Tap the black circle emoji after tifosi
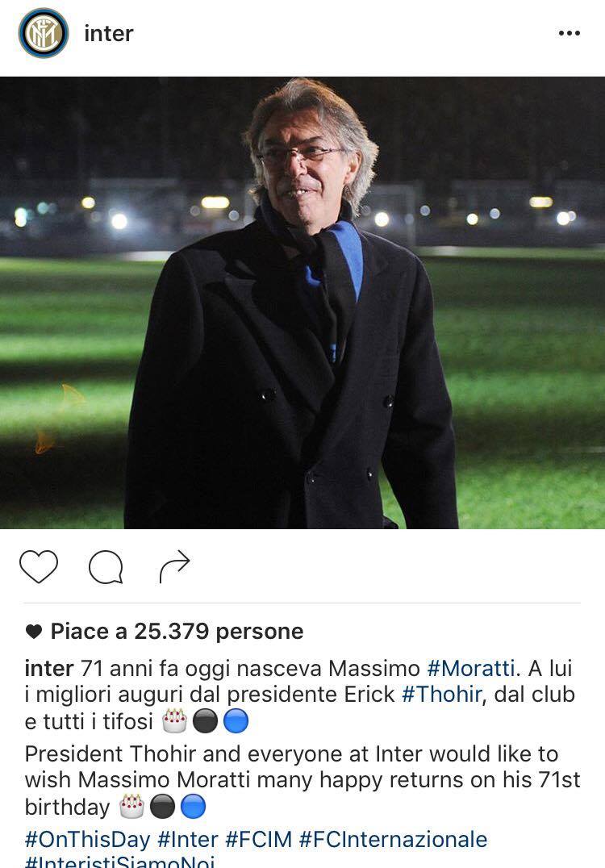605x868 pixels. point(205,721)
